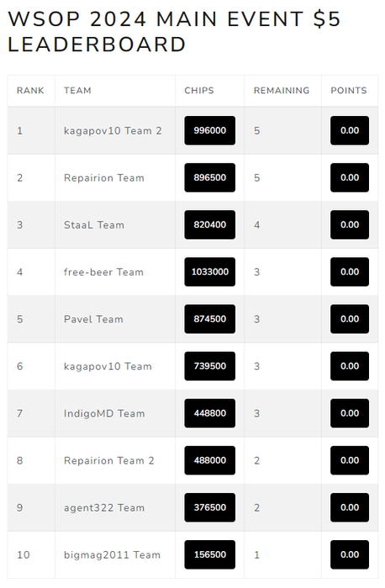Screen dimensions: 385x588
Task: Click the 1033000 chips badge
Action: [x=210, y=272]
